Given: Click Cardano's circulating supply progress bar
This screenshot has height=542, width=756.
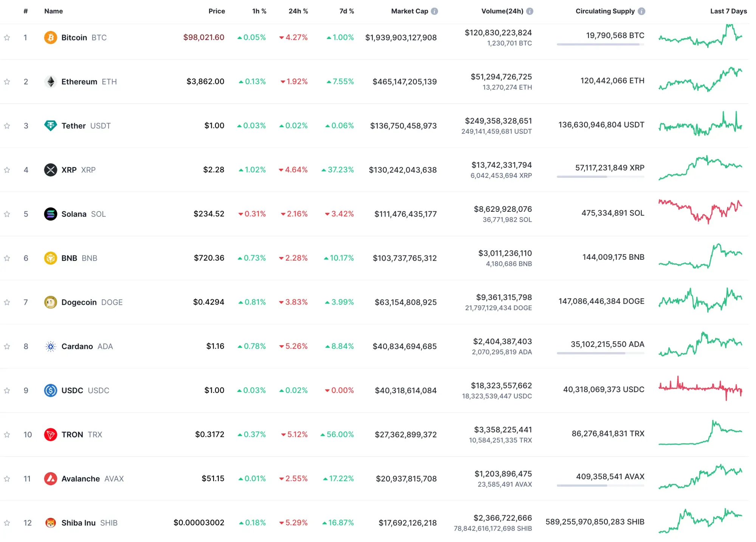Looking at the screenshot, I should (600, 353).
